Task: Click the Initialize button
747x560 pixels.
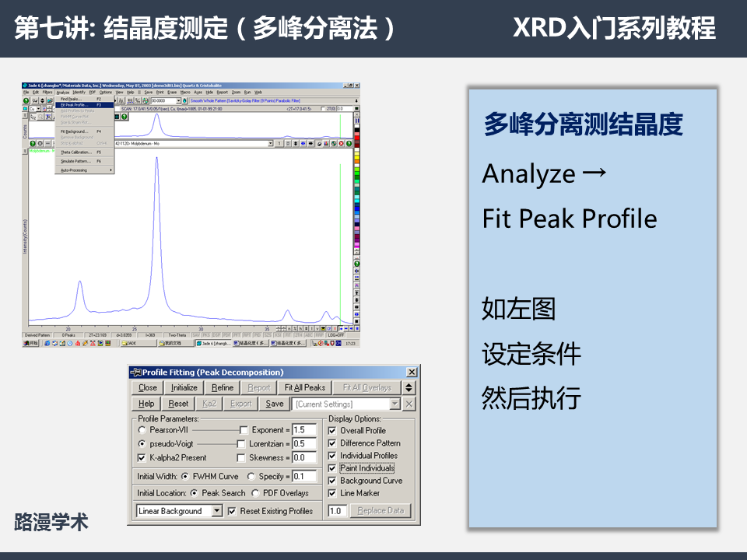Action: pyautogui.click(x=184, y=387)
